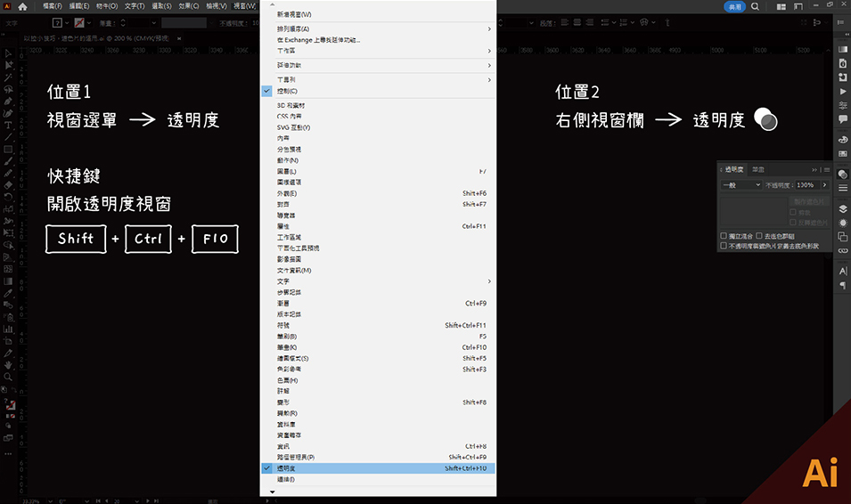Click the blue 共用 share button
Image resolution: width=851 pixels, height=504 pixels.
pos(735,6)
